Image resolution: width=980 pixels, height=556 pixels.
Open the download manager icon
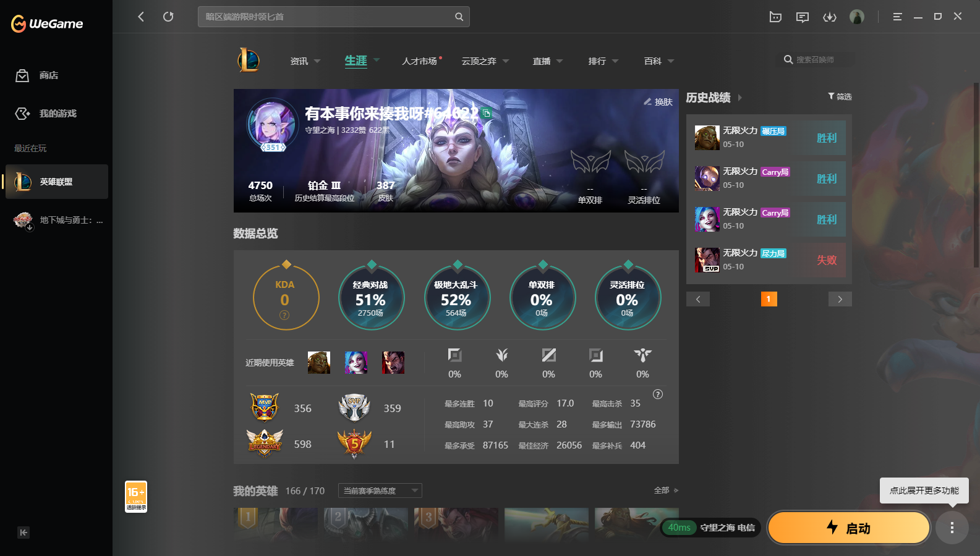830,17
